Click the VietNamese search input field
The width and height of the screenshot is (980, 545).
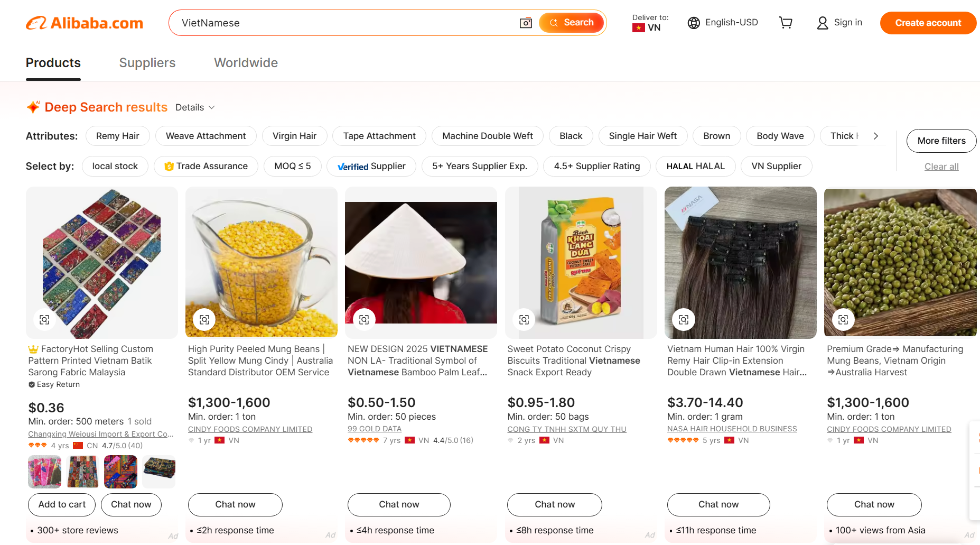(343, 23)
